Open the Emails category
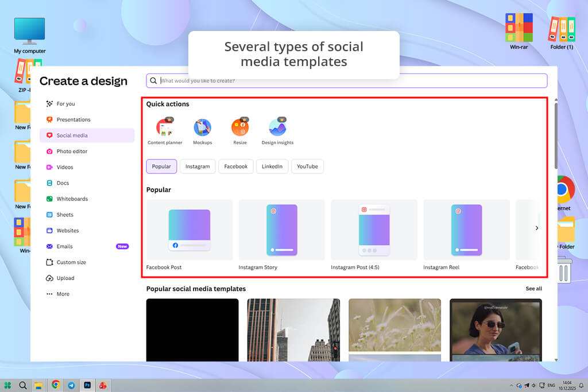Viewport: 588px width, 392px height. coord(87,246)
